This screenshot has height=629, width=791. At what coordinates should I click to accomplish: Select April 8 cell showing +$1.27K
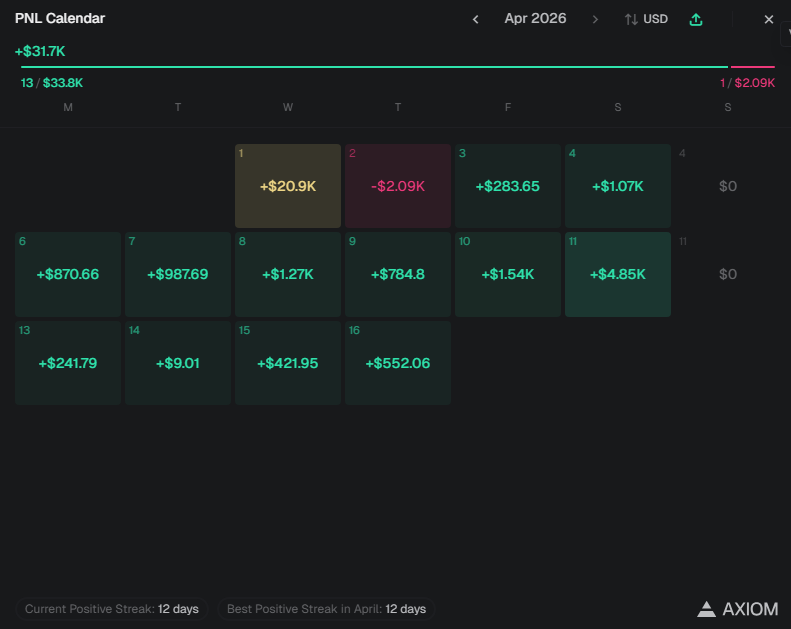tap(288, 274)
